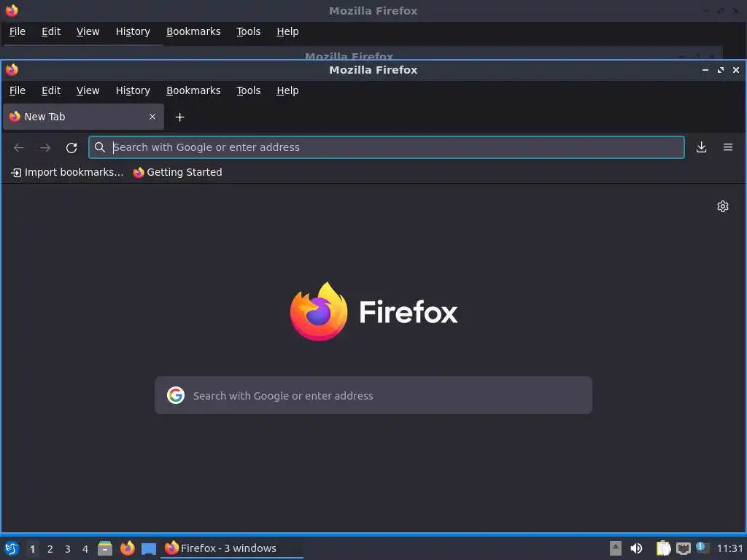
Task: Launch the file manager from taskbar
Action: click(105, 548)
